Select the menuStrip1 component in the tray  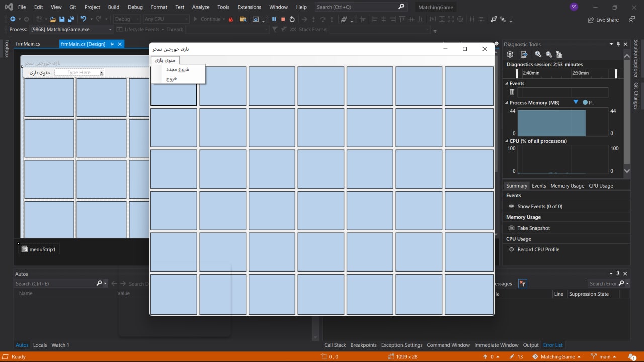(x=39, y=249)
